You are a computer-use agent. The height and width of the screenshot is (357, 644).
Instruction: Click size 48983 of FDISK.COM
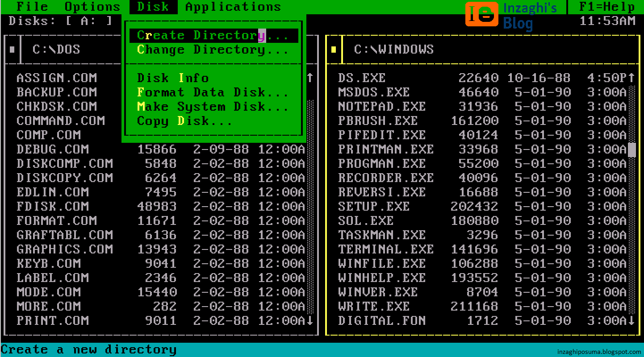tap(157, 206)
